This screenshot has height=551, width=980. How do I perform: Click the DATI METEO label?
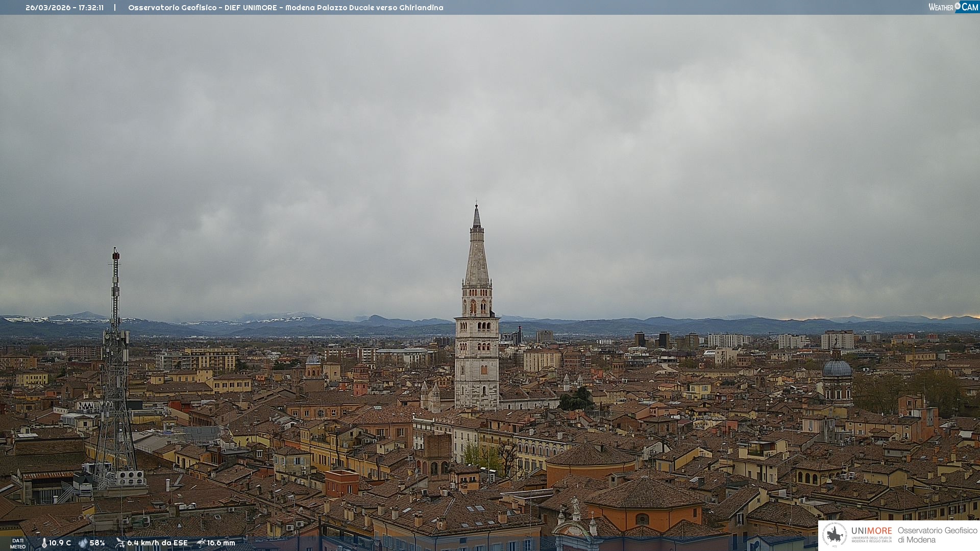(x=18, y=543)
